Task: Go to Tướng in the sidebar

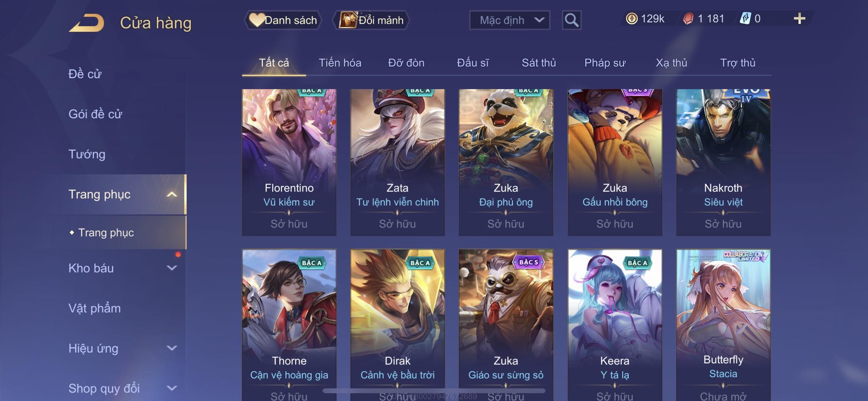Action: point(87,154)
